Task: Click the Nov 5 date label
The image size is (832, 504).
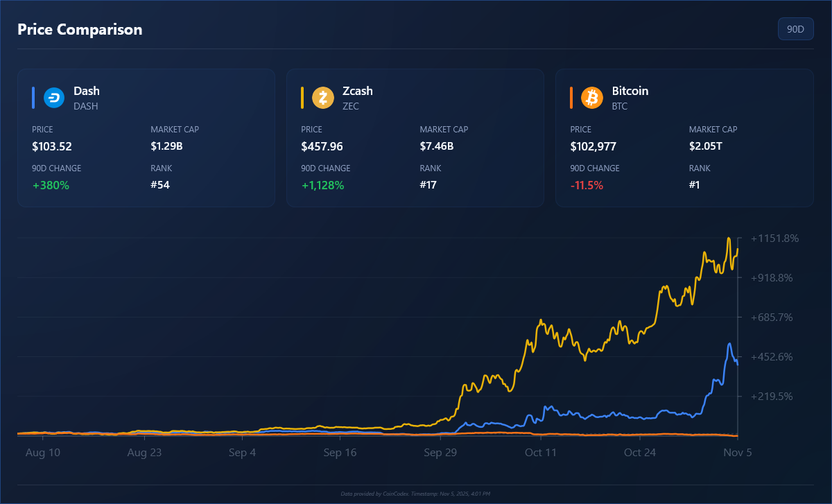Action: [x=738, y=452]
